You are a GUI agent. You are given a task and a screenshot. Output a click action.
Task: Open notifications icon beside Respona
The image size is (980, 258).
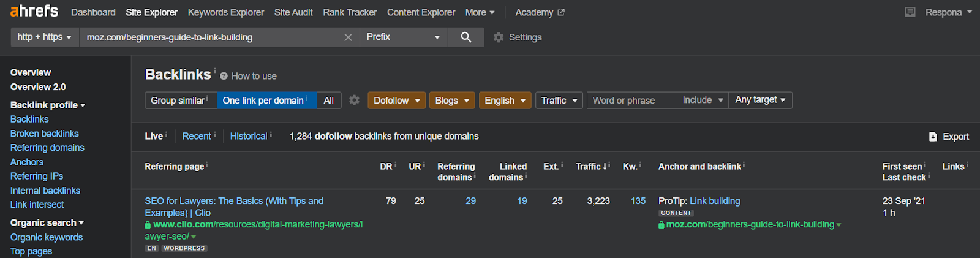tap(910, 12)
